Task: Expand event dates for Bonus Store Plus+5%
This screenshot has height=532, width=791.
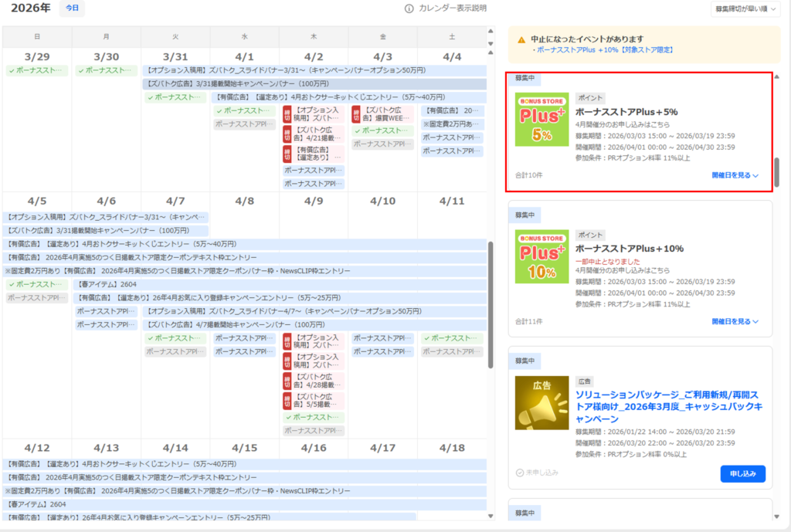Action: tap(735, 175)
